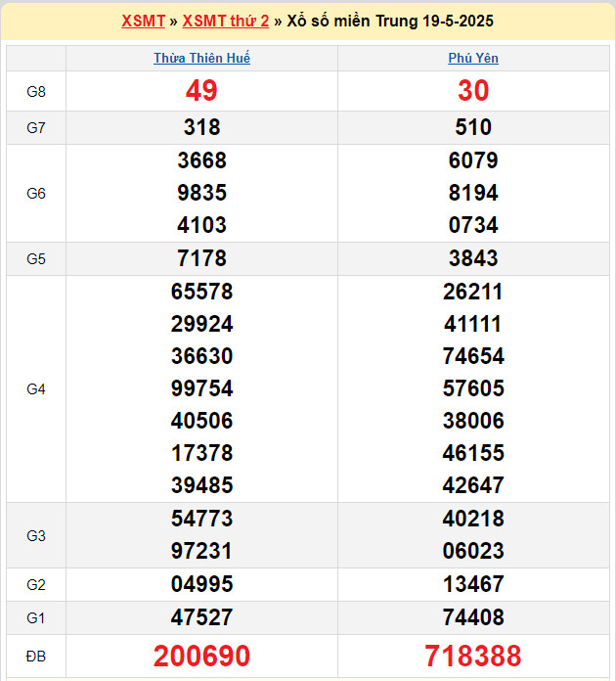This screenshot has width=616, height=681.
Task: Select the G1 row label
Action: click(x=36, y=618)
